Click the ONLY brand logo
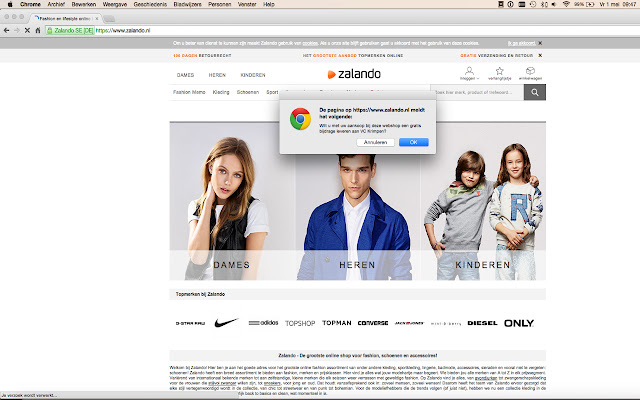The image size is (640, 400). pos(519,323)
